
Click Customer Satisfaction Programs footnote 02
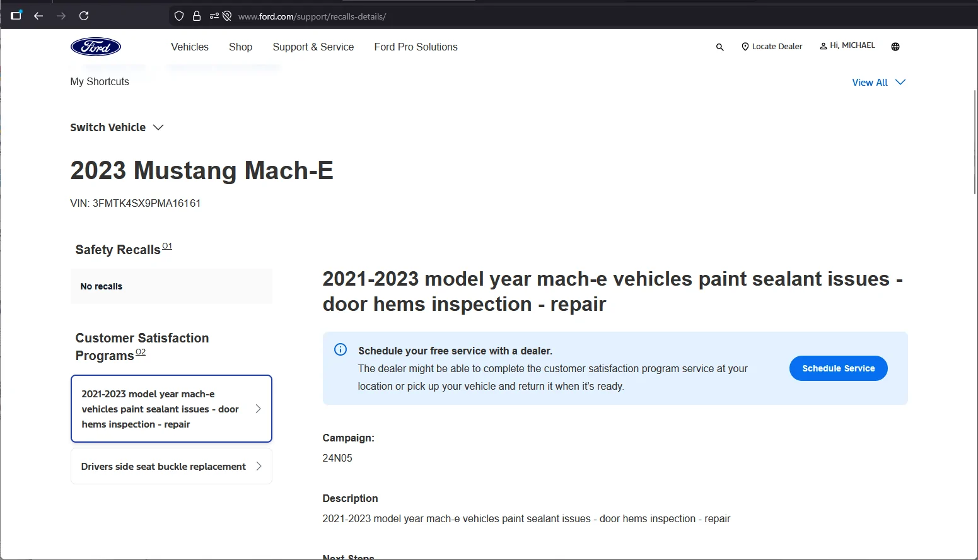141,352
